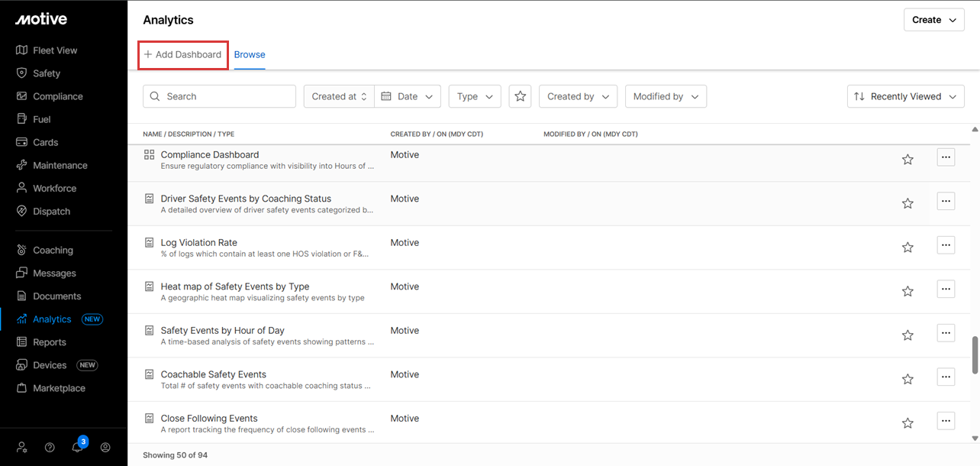Click the Add Dashboard button
The image size is (980, 466).
coord(183,55)
